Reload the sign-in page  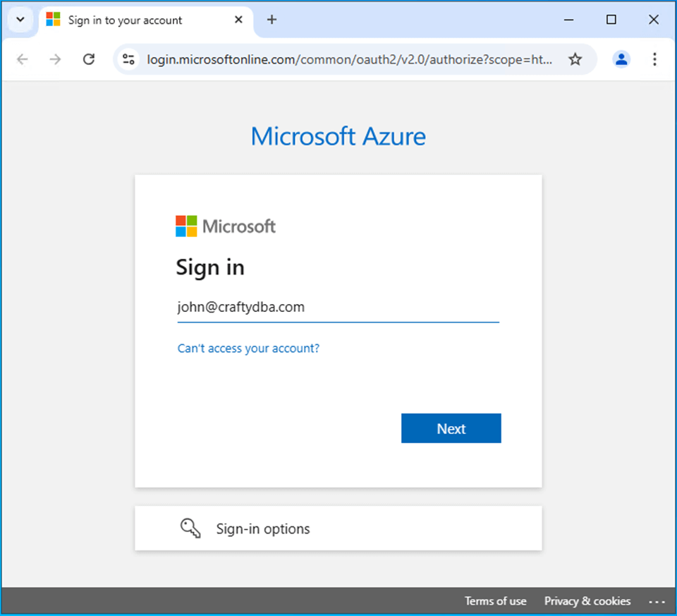pos(89,59)
